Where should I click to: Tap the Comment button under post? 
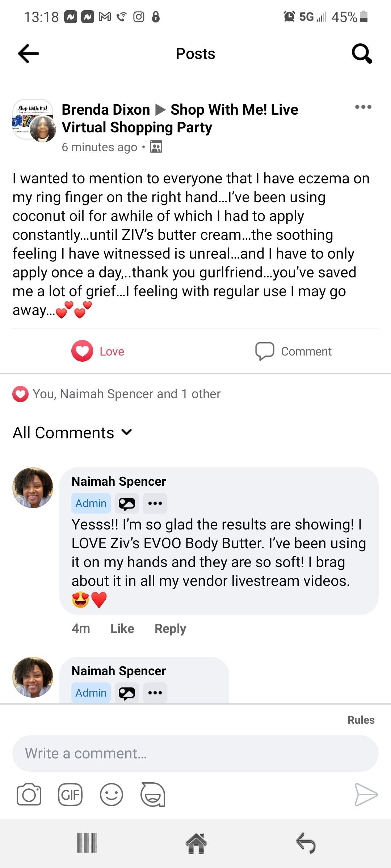[x=293, y=351]
